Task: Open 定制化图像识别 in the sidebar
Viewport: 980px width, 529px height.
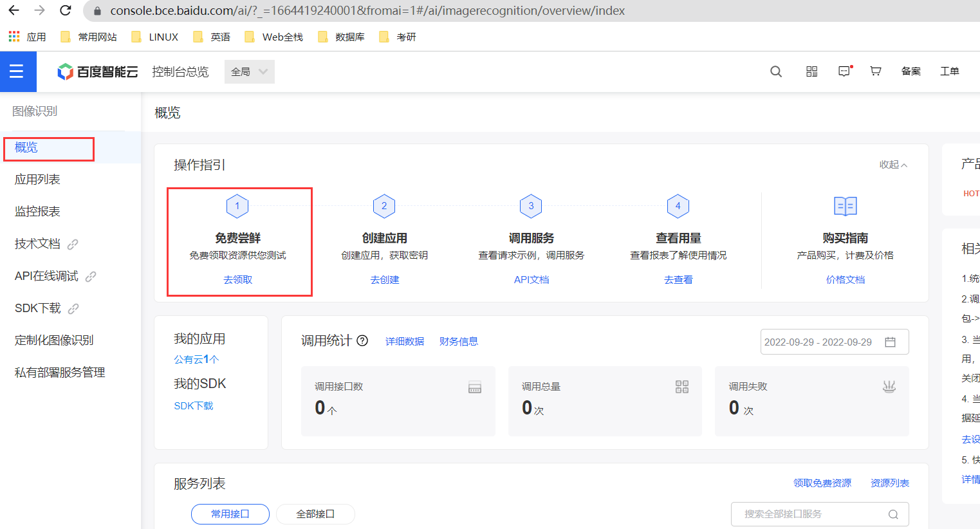Action: (x=54, y=340)
